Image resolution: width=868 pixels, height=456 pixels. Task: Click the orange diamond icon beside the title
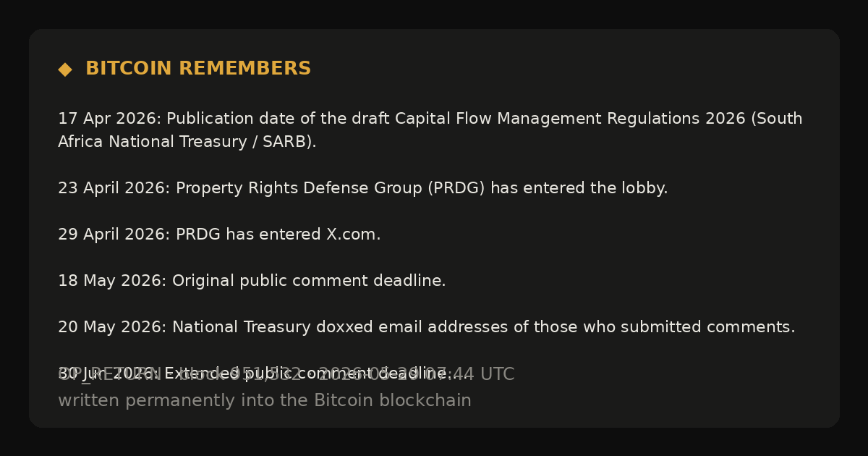(65, 69)
